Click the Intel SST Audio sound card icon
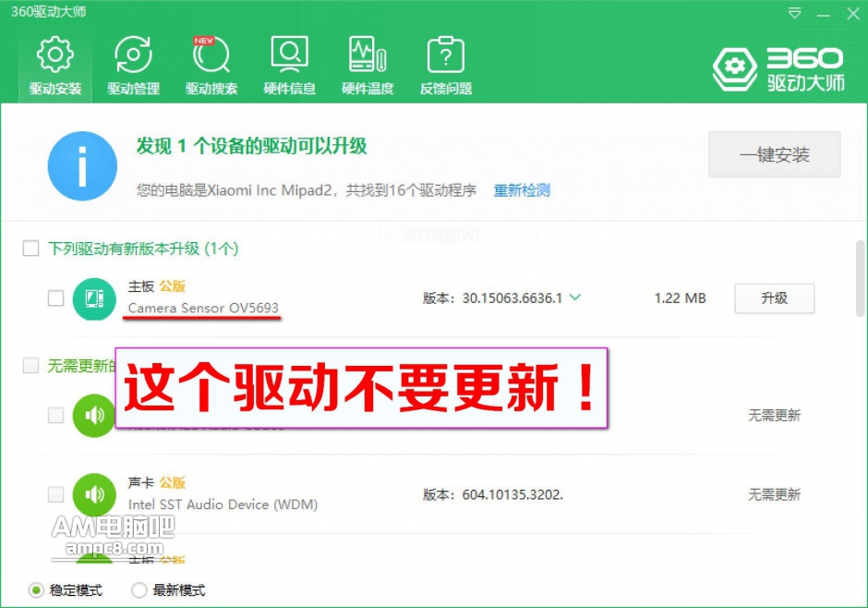Viewport: 868px width, 608px height. 94,494
